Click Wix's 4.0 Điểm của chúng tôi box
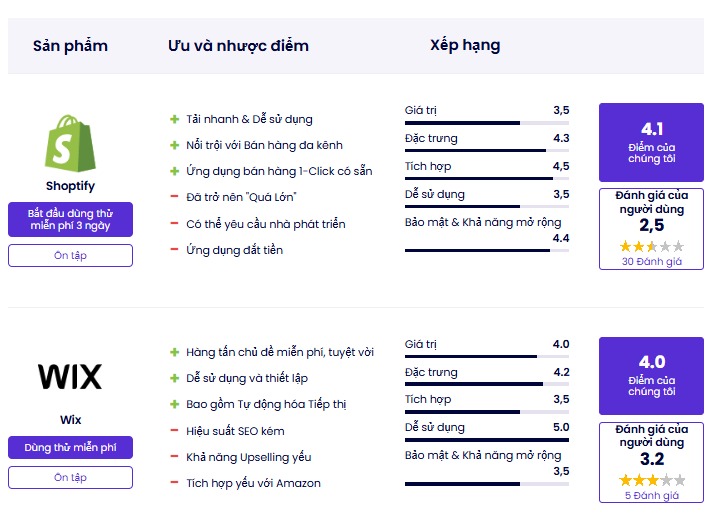708x513 pixels. point(652,376)
